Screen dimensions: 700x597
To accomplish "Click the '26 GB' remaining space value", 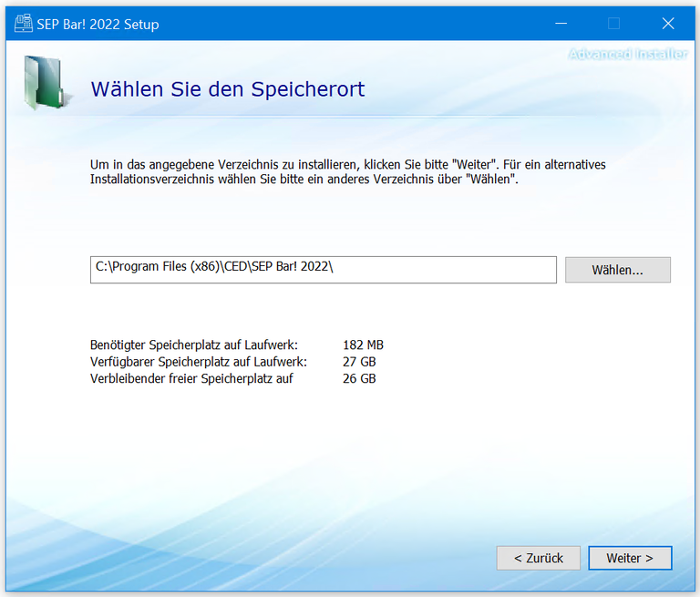I will coord(359,378).
